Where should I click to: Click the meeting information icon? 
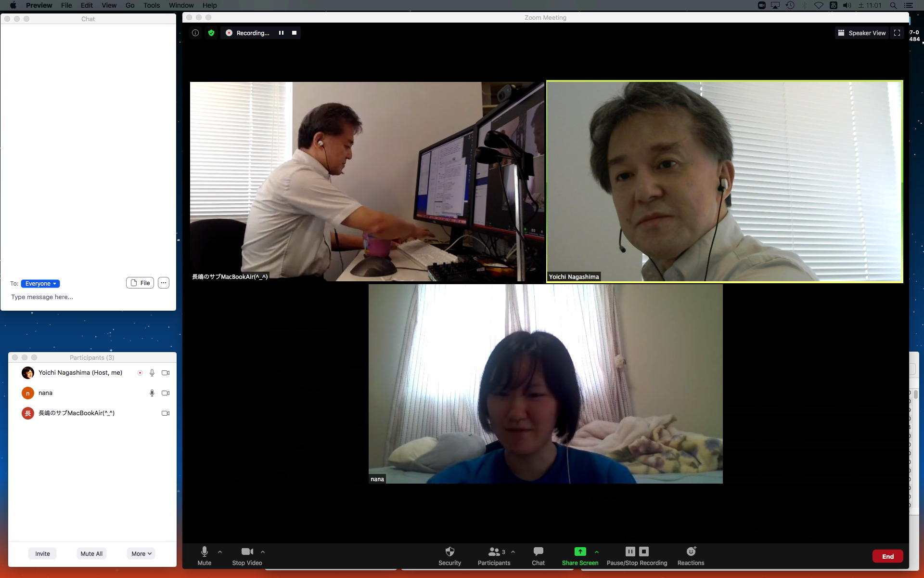point(195,33)
